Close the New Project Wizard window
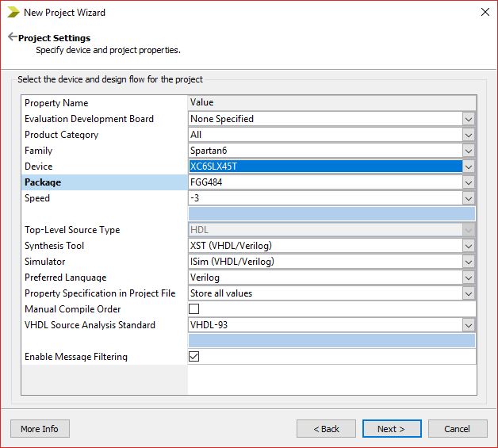The image size is (498, 448). tap(485, 12)
